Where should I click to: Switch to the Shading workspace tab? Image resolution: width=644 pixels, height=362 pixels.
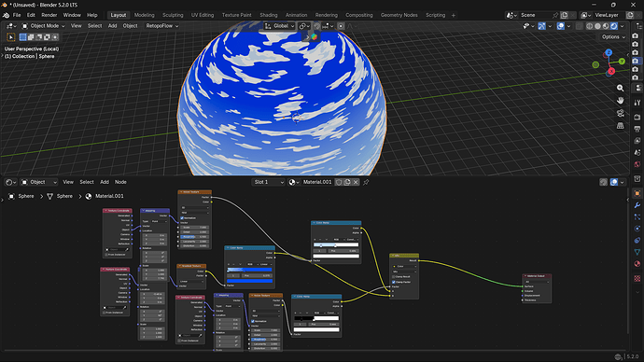(x=268, y=15)
